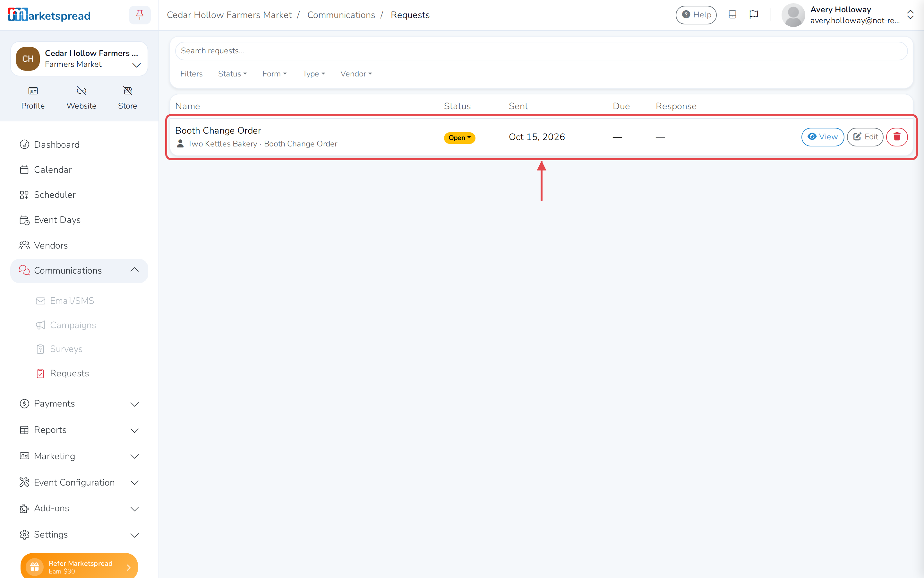Click the Name column header
Viewport: 924px width, 578px height.
(187, 106)
